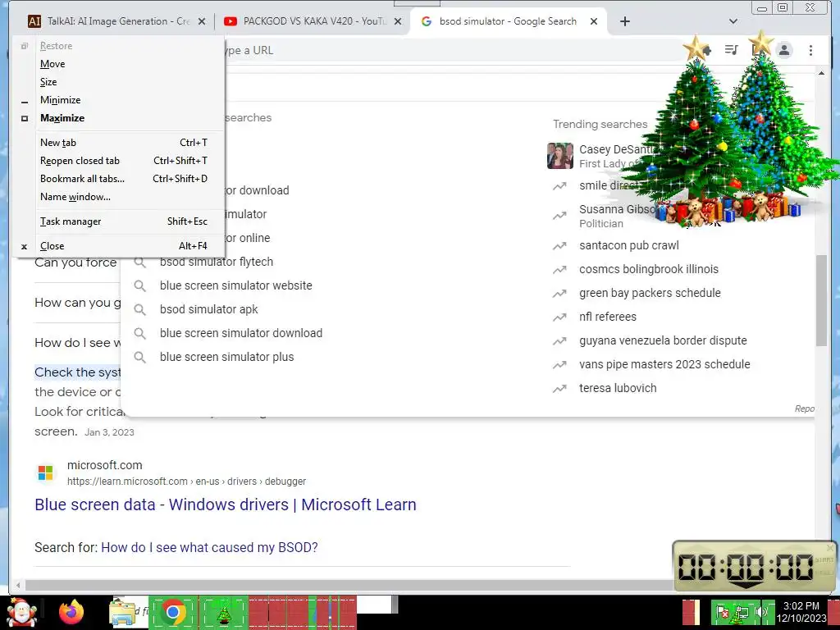
Task: Select suggestion bsod simulator flytech
Action: pyautogui.click(x=217, y=262)
